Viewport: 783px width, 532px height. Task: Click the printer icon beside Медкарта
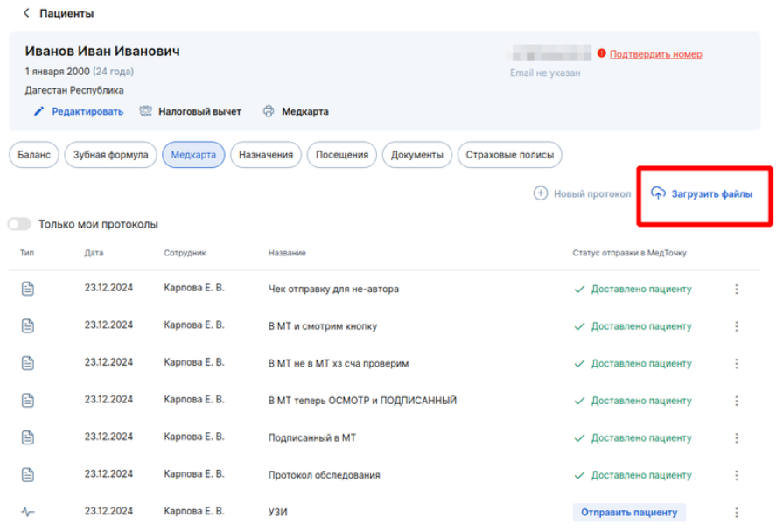click(x=269, y=111)
